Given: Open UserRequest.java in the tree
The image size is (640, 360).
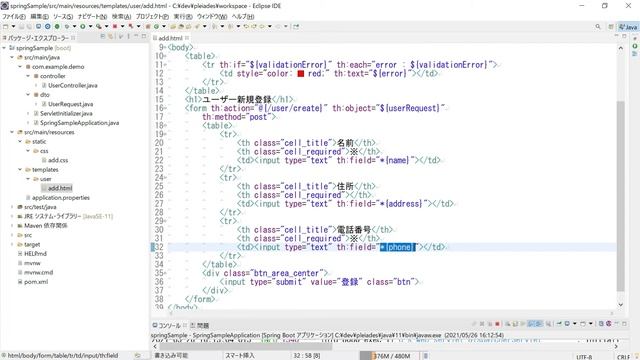Looking at the screenshot, I should 70,104.
